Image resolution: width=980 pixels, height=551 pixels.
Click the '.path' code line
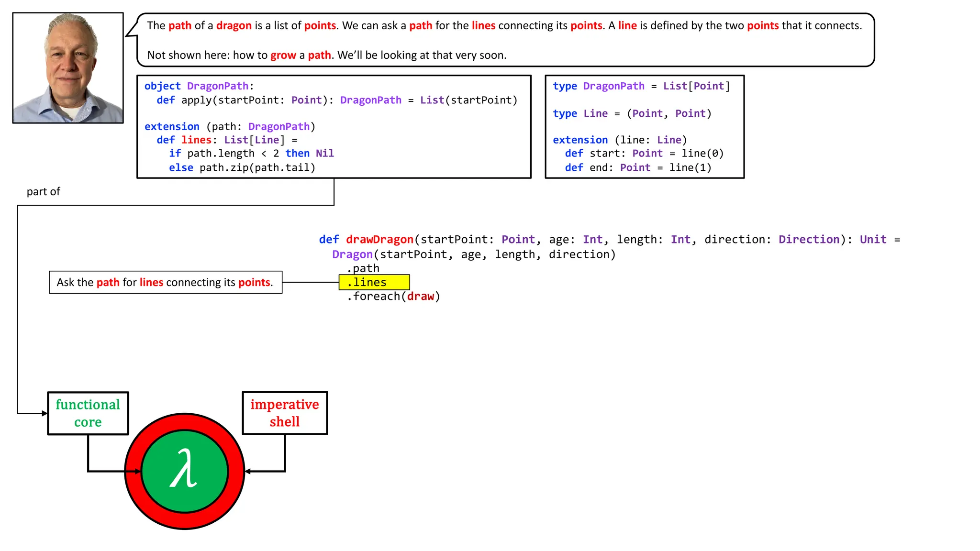tap(363, 268)
